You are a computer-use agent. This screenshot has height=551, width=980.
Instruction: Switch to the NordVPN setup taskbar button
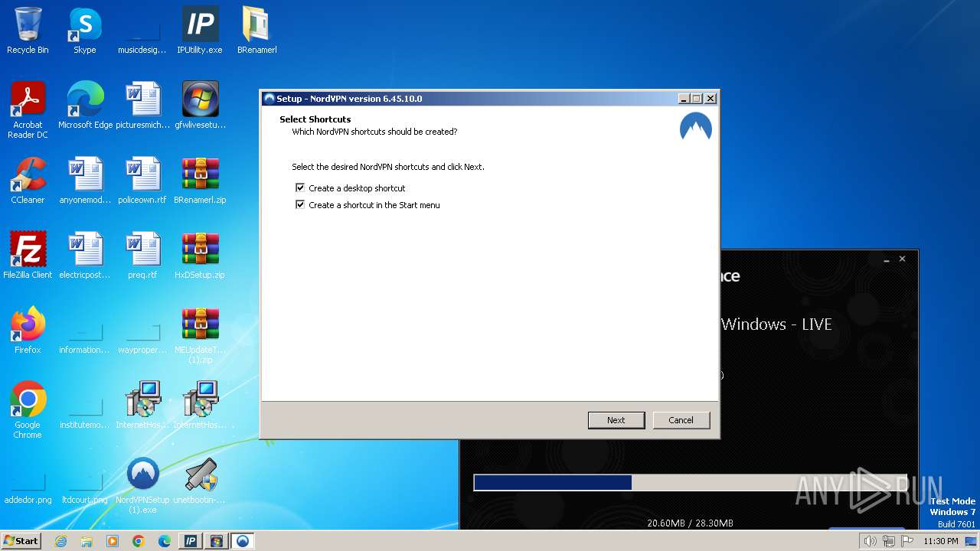click(243, 541)
